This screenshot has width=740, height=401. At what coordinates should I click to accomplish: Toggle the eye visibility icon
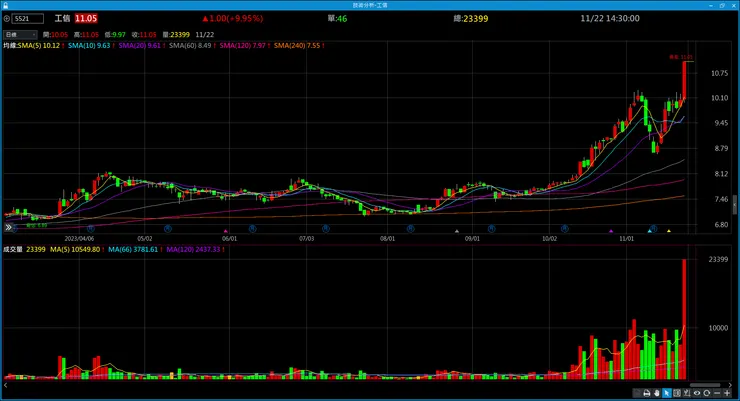(x=697, y=393)
